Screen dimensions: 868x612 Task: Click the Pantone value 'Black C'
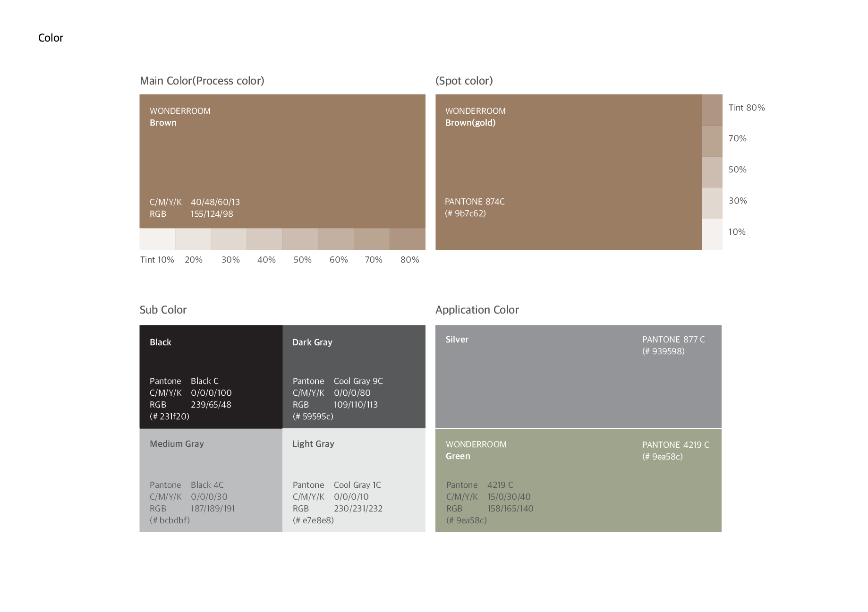204,381
